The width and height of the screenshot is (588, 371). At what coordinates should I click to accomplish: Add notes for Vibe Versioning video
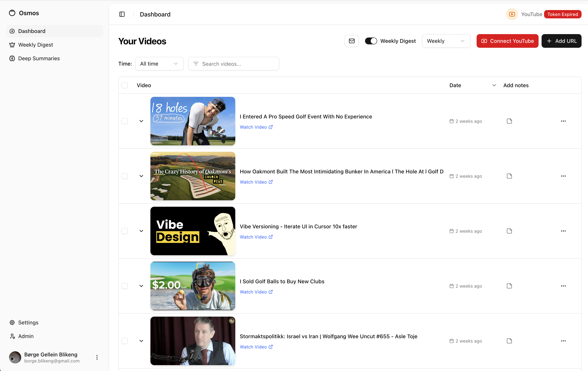[509, 231]
